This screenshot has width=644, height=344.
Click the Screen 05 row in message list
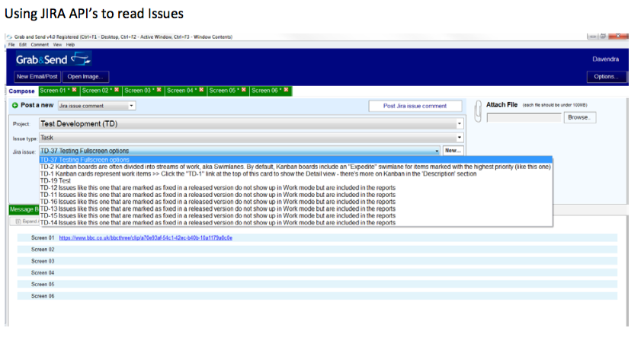[317, 284]
